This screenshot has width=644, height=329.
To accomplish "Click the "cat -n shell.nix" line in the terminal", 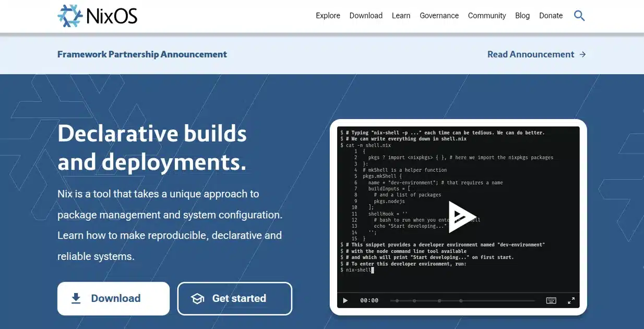I will (x=365, y=145).
